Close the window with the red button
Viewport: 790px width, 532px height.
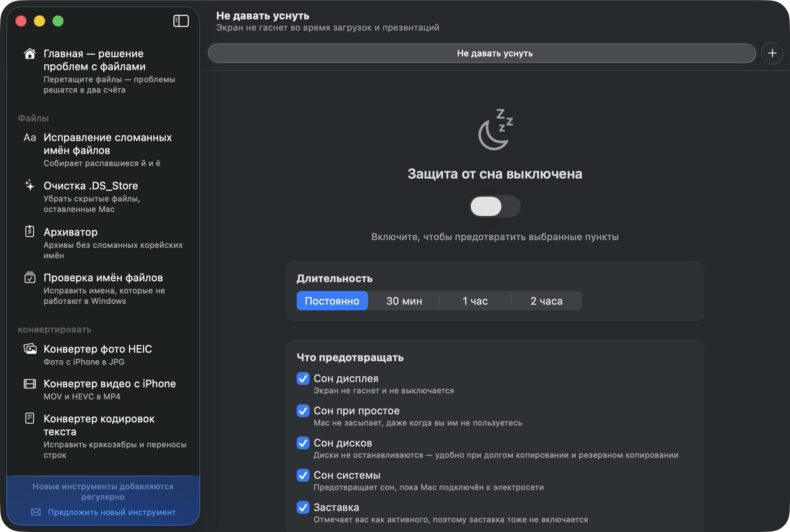coord(21,21)
